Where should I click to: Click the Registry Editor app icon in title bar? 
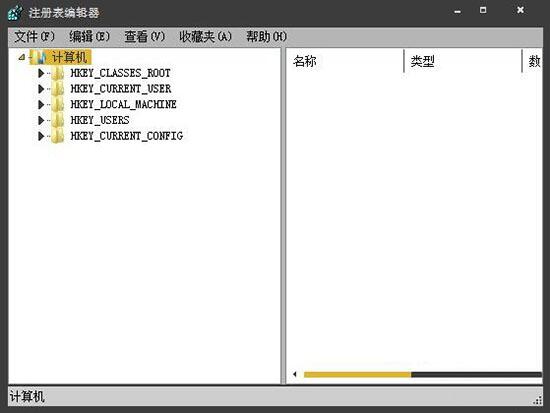point(15,13)
